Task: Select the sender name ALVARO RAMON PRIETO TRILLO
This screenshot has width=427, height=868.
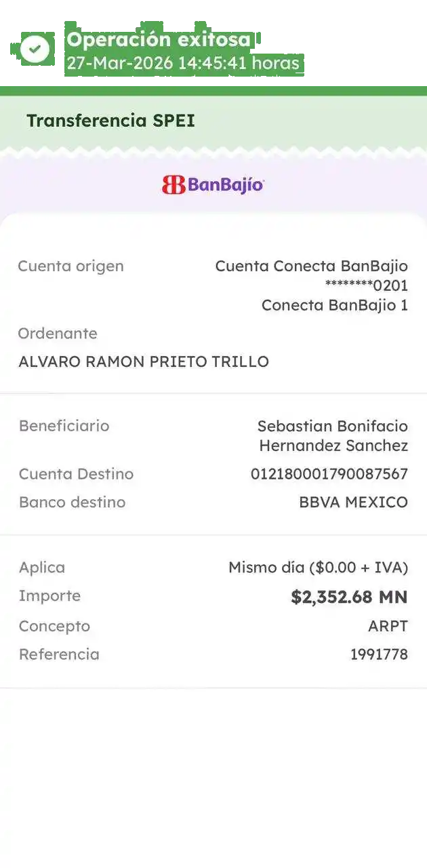Action: (x=144, y=361)
